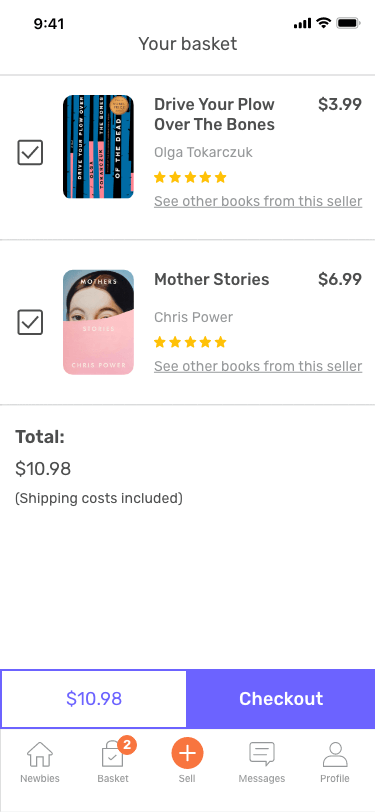Open the Basket bag icon
The height and width of the screenshot is (812, 375).
pyautogui.click(x=112, y=755)
